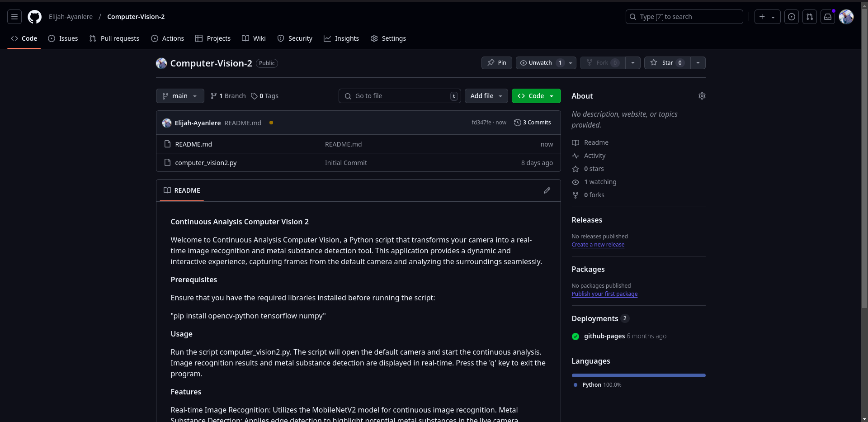Open the repository Settings tab
The width and height of the screenshot is (868, 422).
(x=388, y=38)
